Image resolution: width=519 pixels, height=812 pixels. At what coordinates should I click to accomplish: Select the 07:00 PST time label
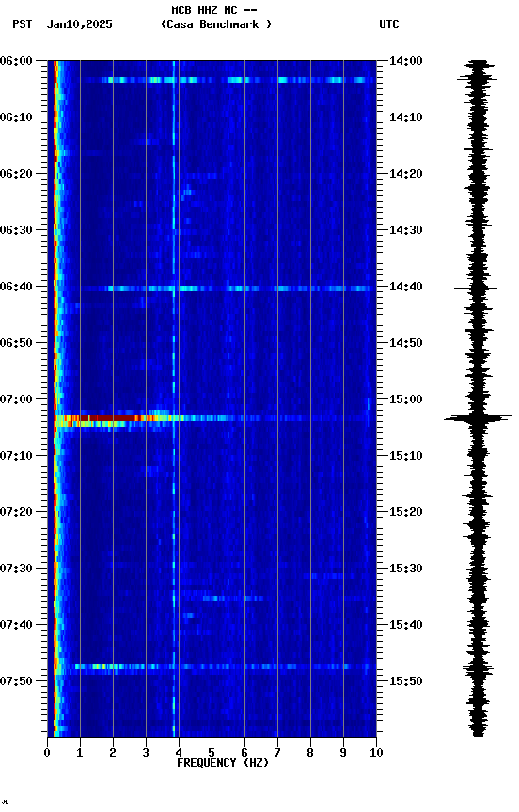point(16,399)
